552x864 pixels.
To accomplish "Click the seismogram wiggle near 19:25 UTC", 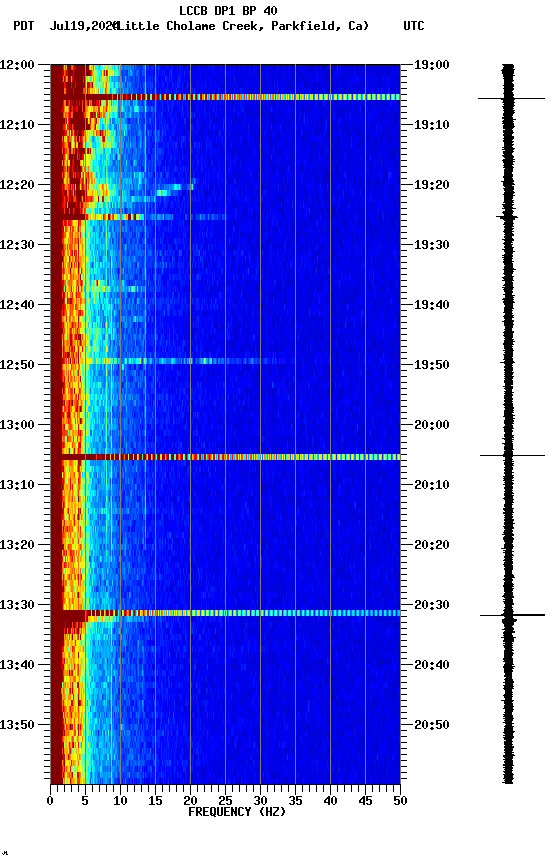I will (507, 218).
